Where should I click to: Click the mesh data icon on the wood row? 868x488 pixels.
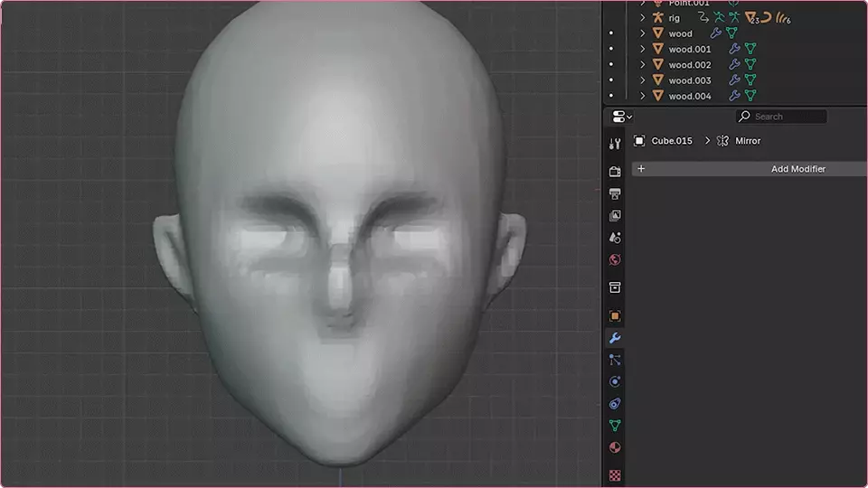[x=731, y=33]
